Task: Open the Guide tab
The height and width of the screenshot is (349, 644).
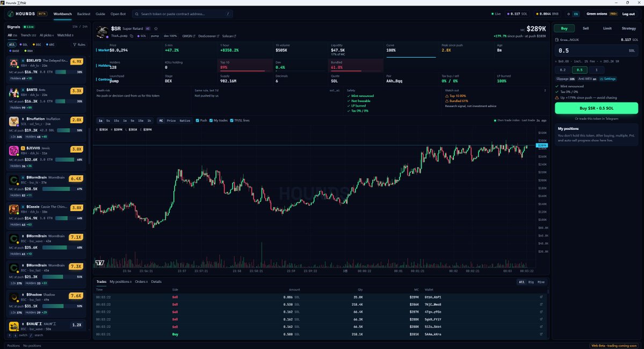Action: click(100, 14)
